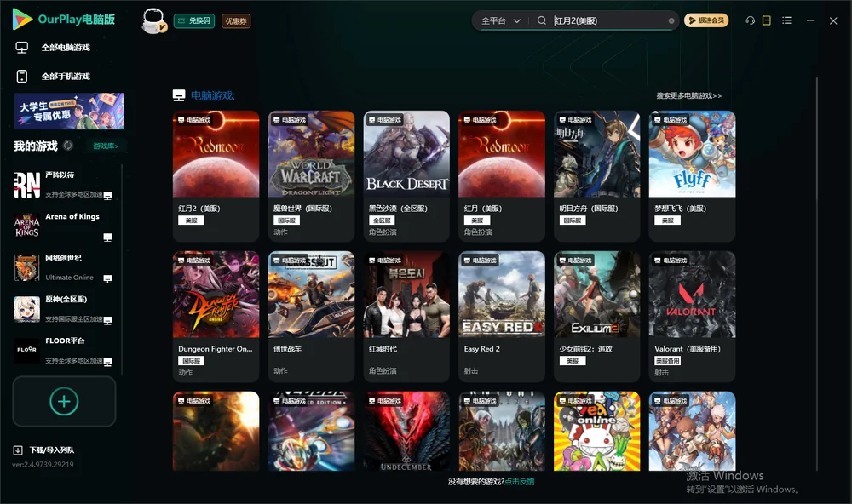
Task: Open the Easy Red 2 game card
Action: point(502,317)
